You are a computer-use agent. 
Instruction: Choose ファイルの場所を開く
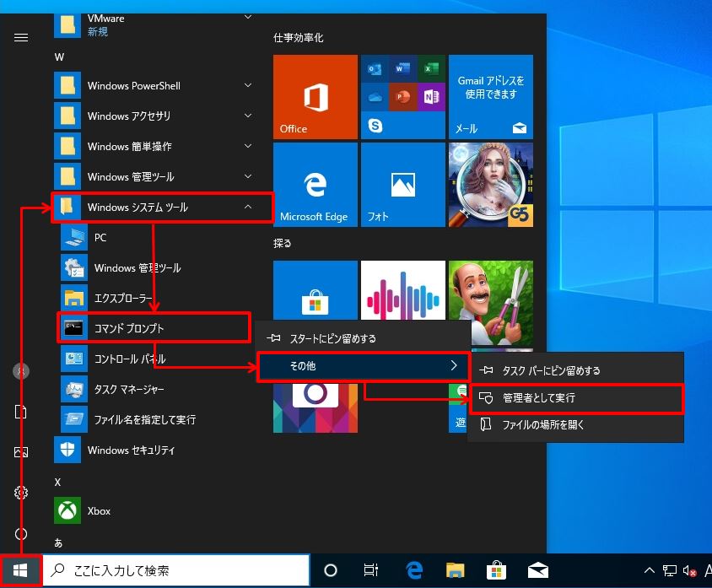[x=576, y=425]
